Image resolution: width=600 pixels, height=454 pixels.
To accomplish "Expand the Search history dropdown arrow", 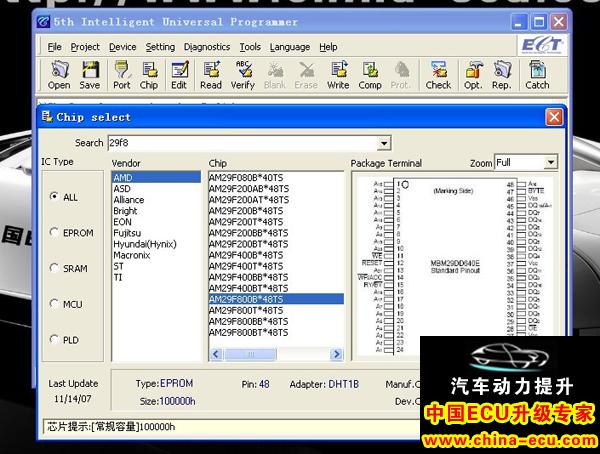I will 383,144.
